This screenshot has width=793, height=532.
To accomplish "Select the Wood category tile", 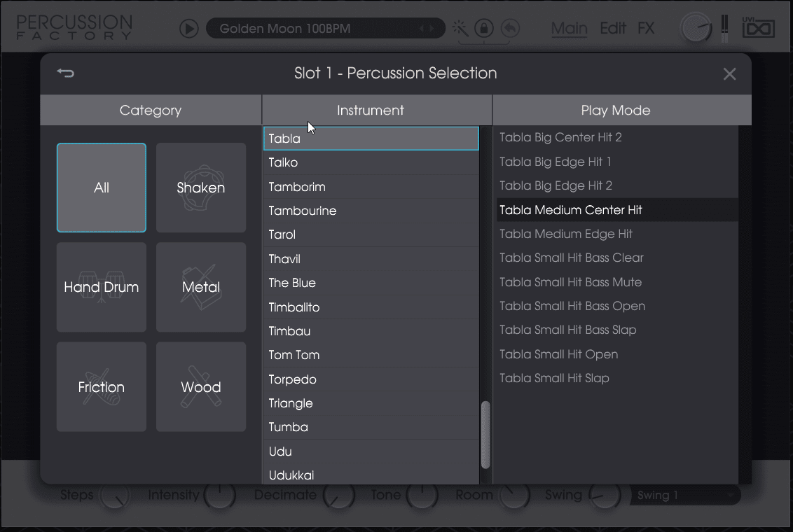I will [x=201, y=387].
